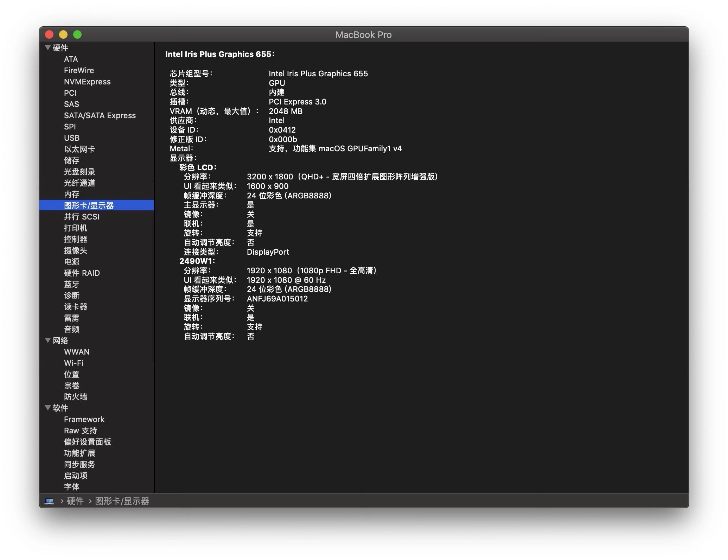Select SATA/SATA Express in the sidebar
The image size is (728, 560).
pos(100,115)
